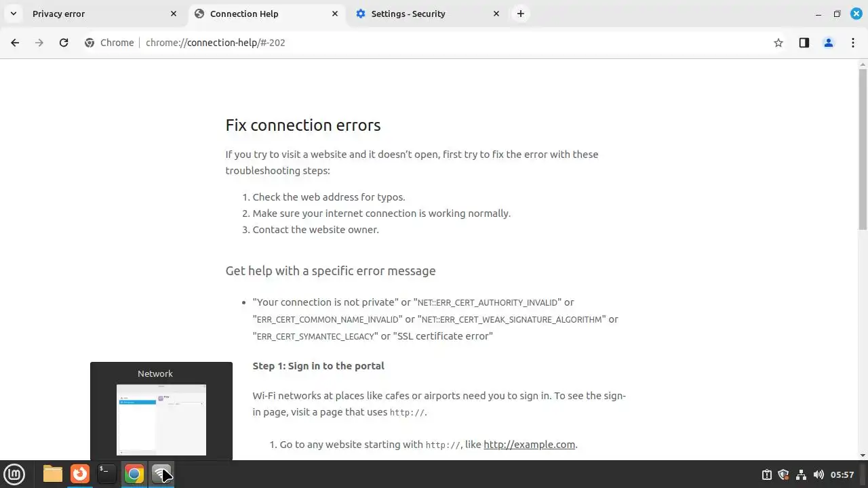The width and height of the screenshot is (868, 488).
Task: Open the Terminal from the taskbar
Action: 106,474
